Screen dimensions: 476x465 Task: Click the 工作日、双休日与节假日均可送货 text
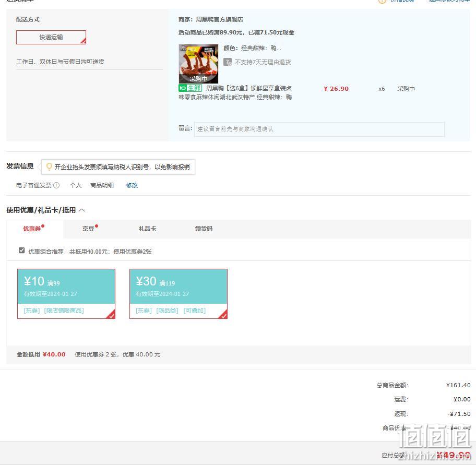(60, 62)
